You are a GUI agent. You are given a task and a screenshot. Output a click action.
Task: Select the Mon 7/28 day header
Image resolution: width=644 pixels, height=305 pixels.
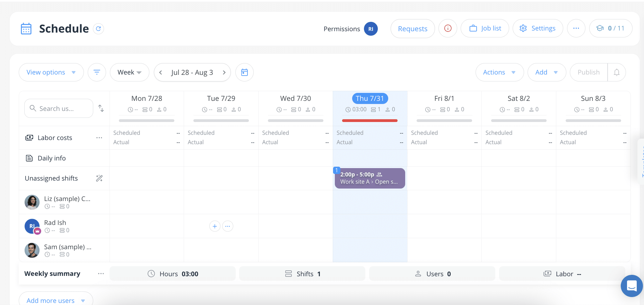(x=147, y=98)
